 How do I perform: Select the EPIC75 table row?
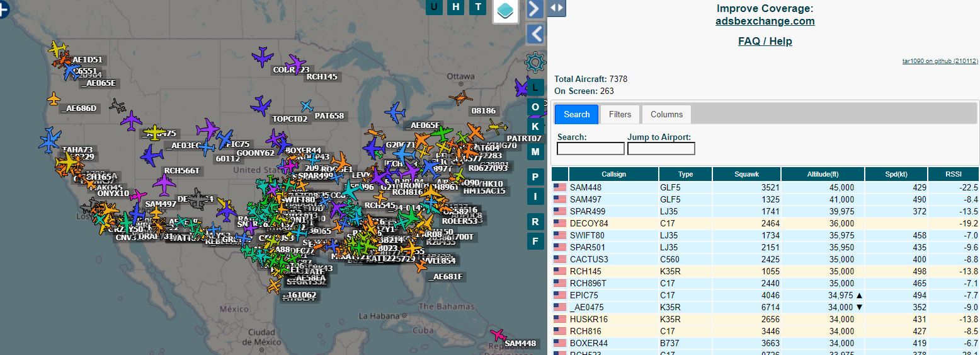(x=765, y=295)
